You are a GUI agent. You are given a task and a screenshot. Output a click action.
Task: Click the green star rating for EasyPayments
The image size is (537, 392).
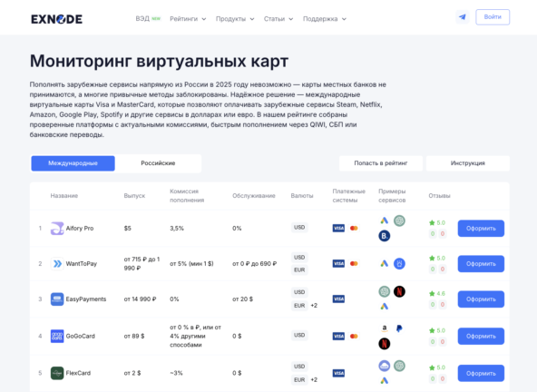[x=437, y=294]
